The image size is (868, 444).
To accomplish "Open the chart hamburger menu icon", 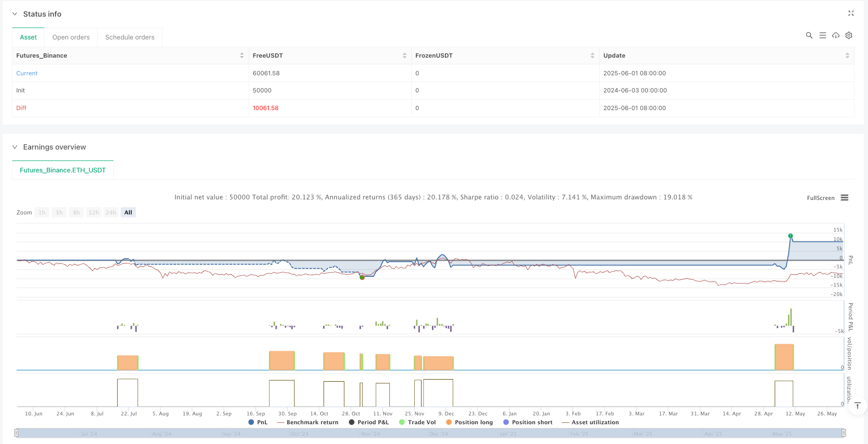I will (x=845, y=198).
